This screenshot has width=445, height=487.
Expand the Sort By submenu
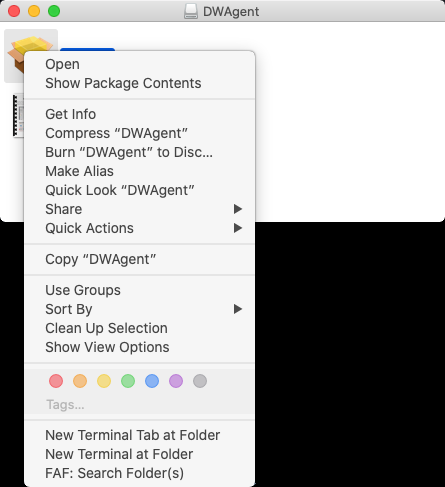click(140, 309)
